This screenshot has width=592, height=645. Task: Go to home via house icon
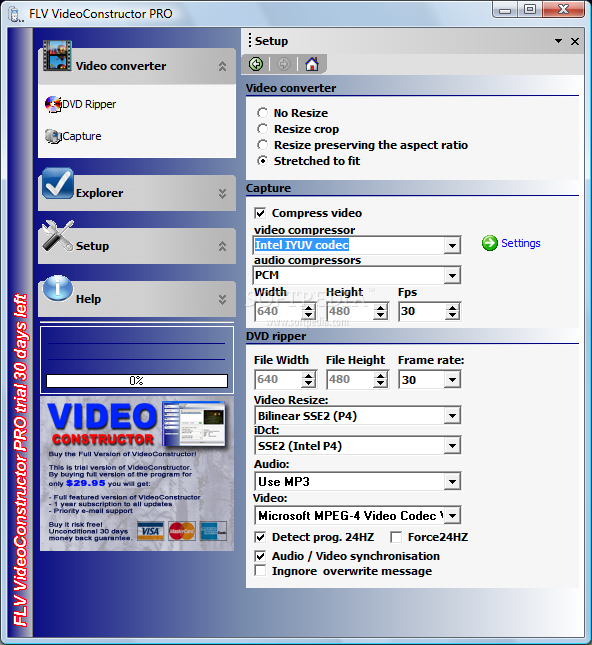coord(311,64)
